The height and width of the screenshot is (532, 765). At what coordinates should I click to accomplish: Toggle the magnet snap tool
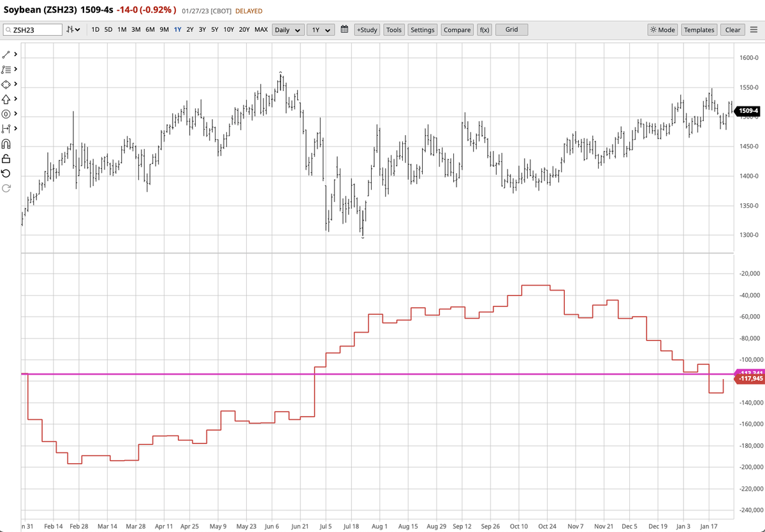coord(6,143)
